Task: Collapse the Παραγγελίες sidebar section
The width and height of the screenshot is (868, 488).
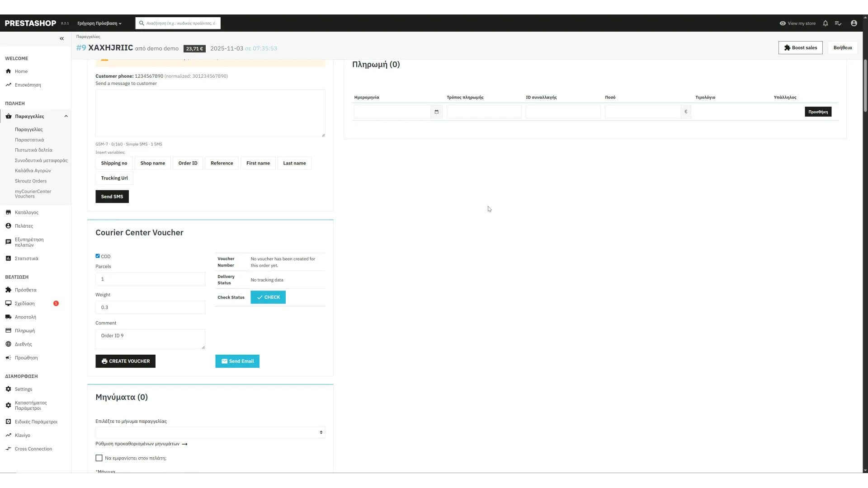Action: (x=66, y=116)
